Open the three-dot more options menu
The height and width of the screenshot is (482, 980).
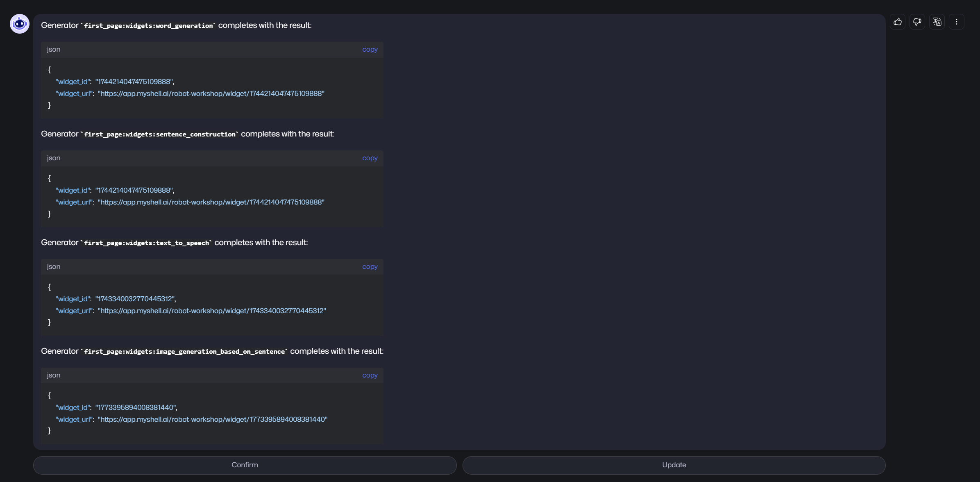pyautogui.click(x=957, y=22)
